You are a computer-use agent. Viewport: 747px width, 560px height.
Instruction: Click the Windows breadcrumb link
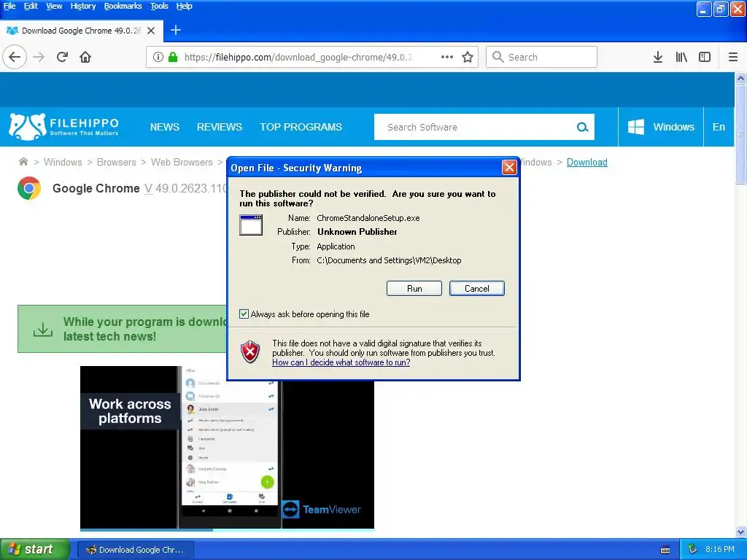click(63, 162)
